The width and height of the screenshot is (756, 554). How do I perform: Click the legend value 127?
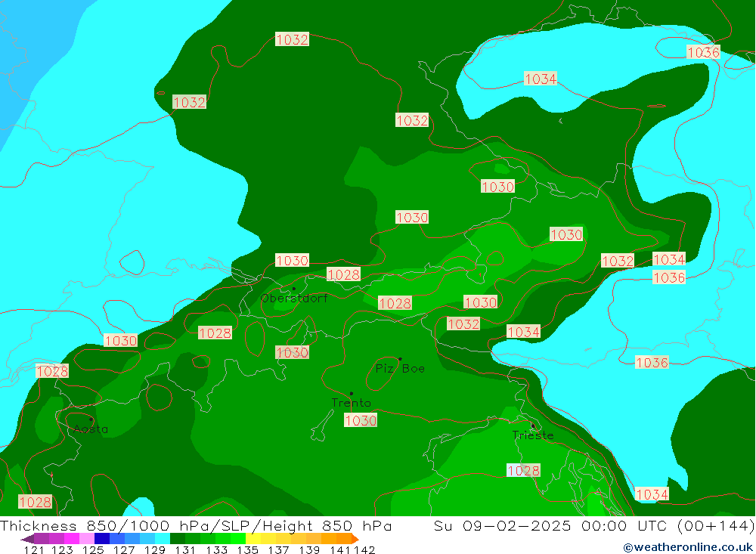(x=123, y=549)
